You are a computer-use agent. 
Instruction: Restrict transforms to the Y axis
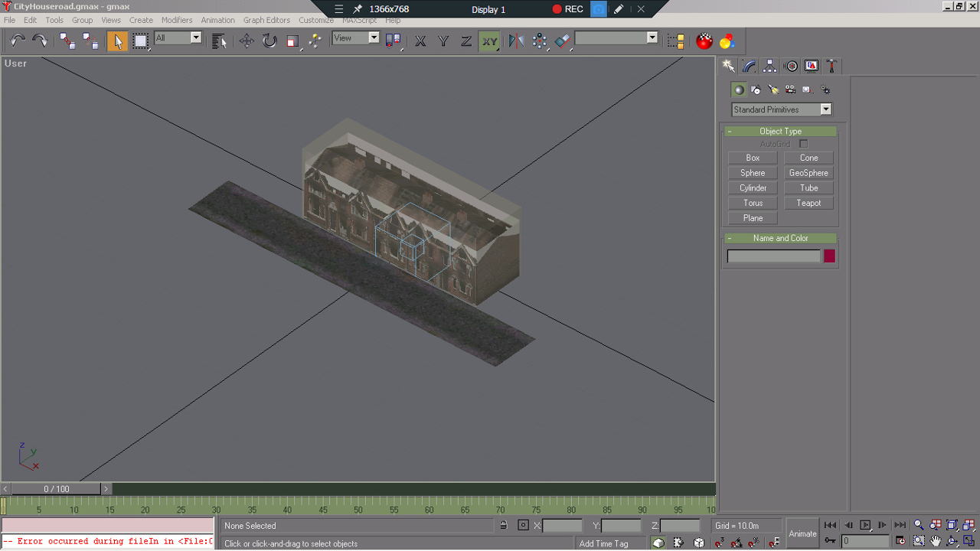(443, 41)
